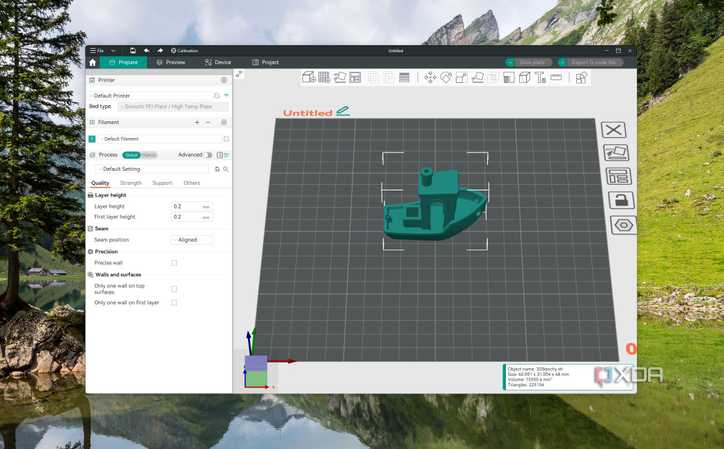Go to the Home screen icon
Screen dimensions: 724x449
pyautogui.click(x=92, y=62)
